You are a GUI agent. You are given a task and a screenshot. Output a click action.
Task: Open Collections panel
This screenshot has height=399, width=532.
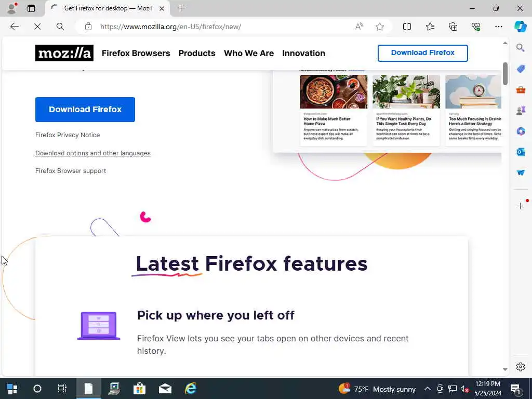click(x=453, y=26)
